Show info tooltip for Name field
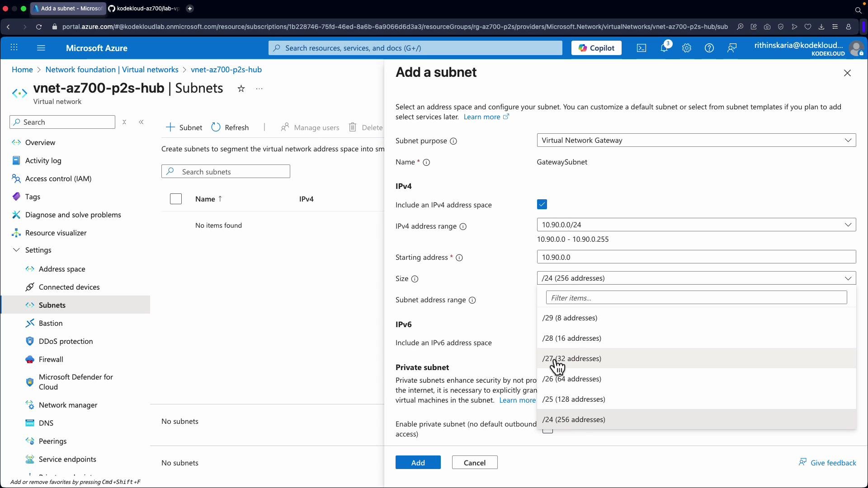The width and height of the screenshot is (868, 488). click(426, 162)
